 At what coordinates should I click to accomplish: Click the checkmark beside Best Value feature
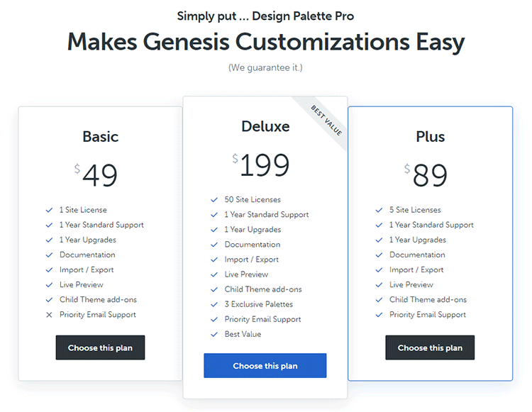(214, 334)
